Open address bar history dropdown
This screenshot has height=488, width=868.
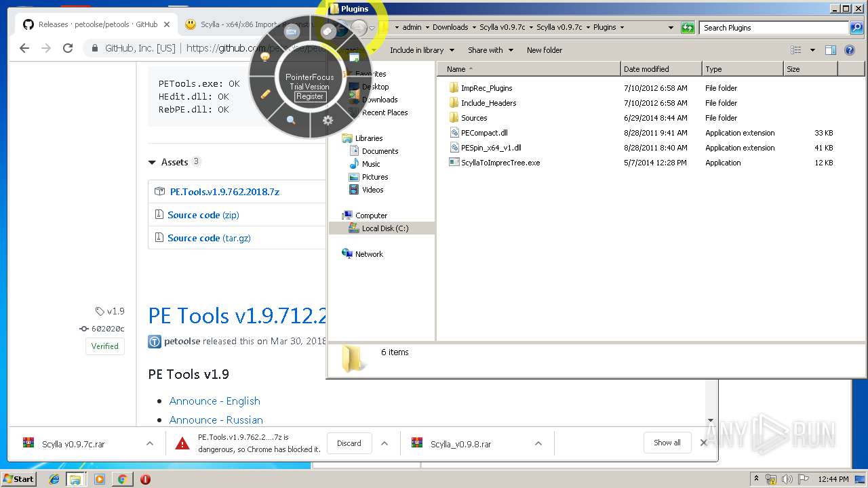[671, 28]
